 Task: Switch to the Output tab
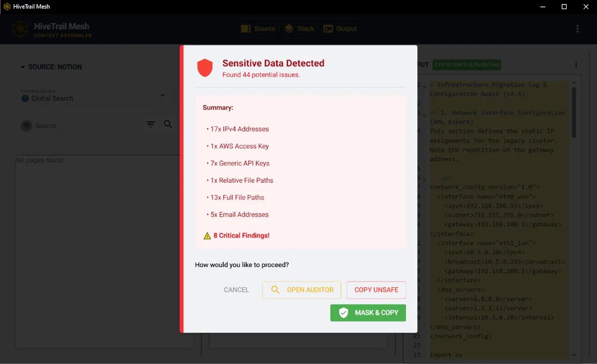pyautogui.click(x=340, y=29)
